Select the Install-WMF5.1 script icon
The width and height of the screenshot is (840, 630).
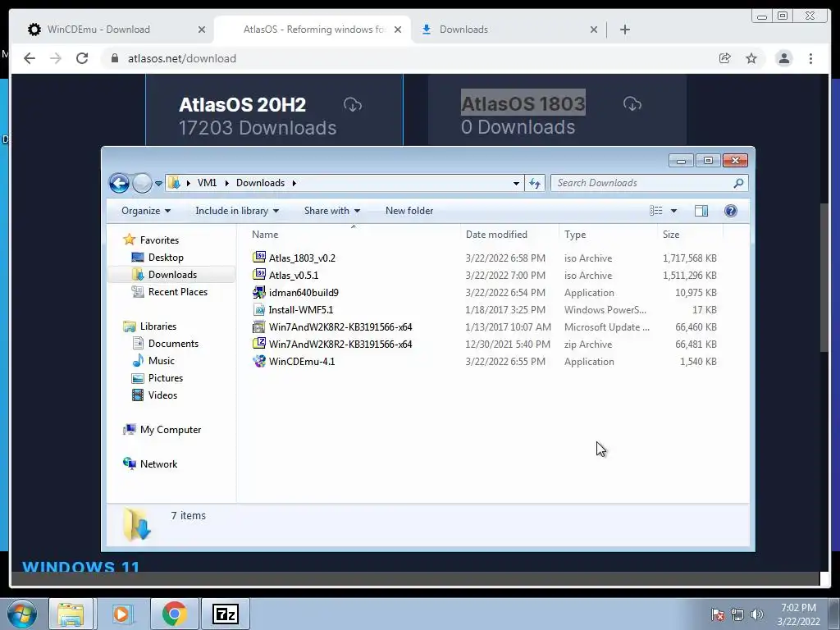(x=259, y=309)
